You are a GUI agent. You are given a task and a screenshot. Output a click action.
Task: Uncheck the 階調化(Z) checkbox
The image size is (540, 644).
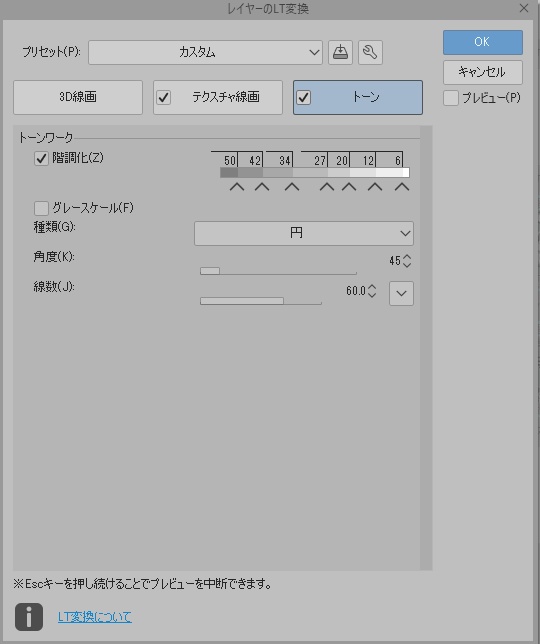click(41, 158)
